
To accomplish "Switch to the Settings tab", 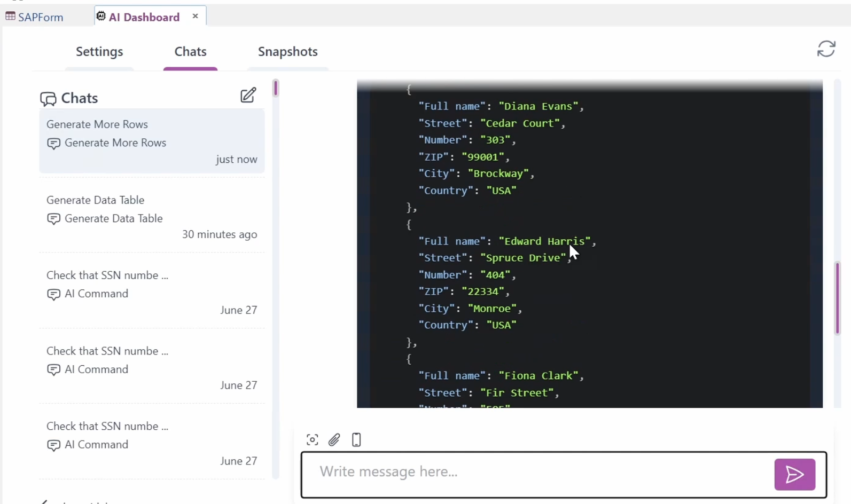I will [99, 52].
